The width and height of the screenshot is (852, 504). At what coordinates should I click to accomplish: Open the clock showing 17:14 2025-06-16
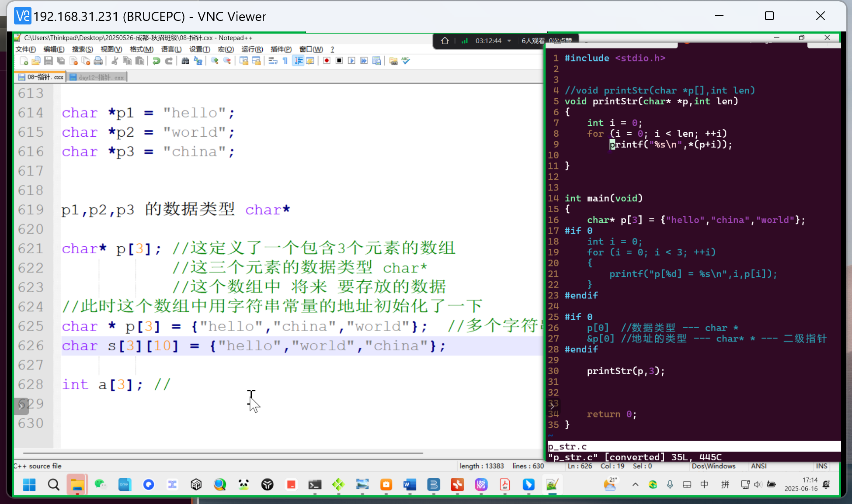pyautogui.click(x=801, y=484)
